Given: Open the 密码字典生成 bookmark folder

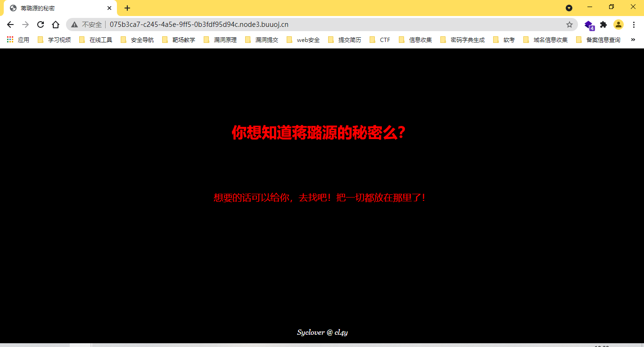Looking at the screenshot, I should pos(462,40).
